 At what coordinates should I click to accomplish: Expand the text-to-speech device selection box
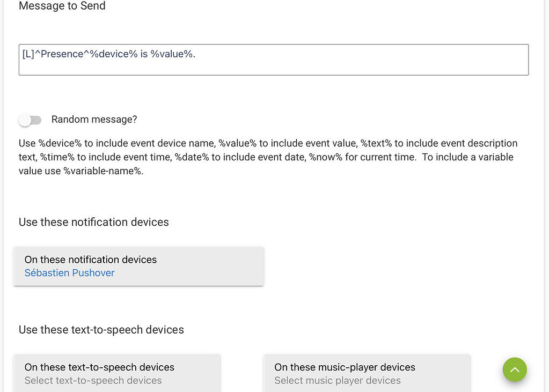coord(117,373)
